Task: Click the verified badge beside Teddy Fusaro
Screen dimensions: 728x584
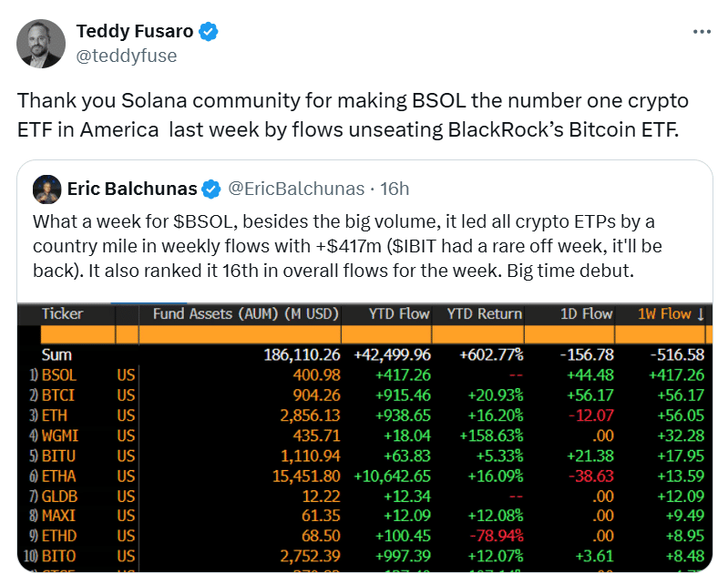Action: [x=210, y=32]
